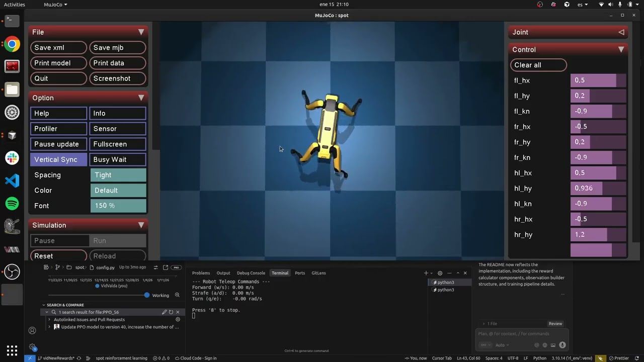Click the Reset simulation button
644x362 pixels.
58,256
